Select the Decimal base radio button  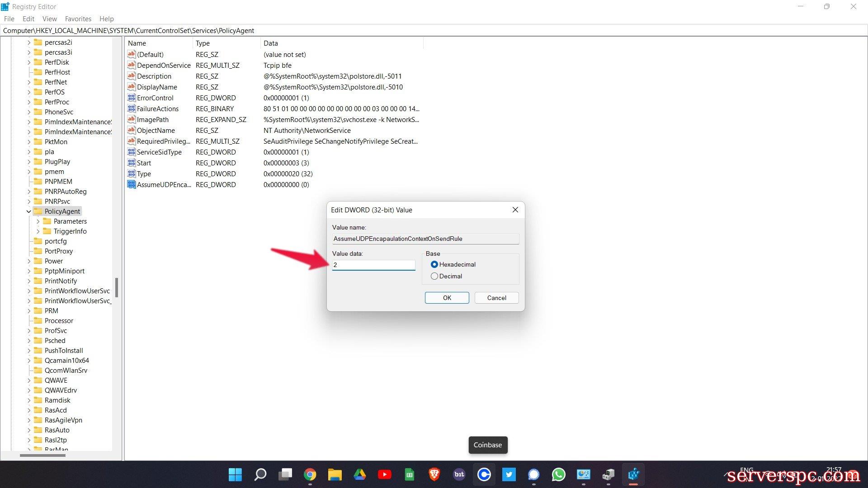pos(434,276)
